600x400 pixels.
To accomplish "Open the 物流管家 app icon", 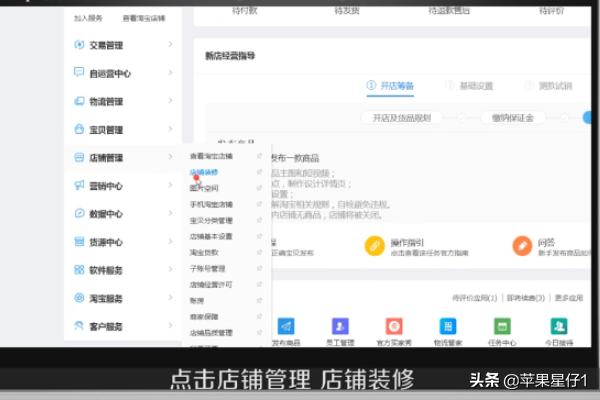I will tap(447, 327).
